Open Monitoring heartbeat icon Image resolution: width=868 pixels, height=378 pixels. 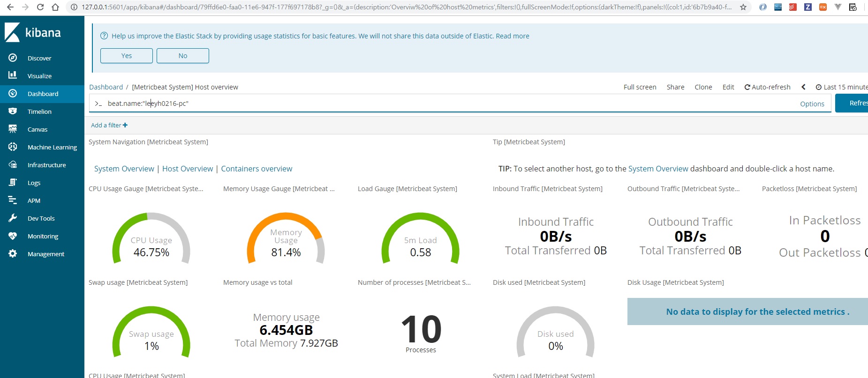pos(13,236)
